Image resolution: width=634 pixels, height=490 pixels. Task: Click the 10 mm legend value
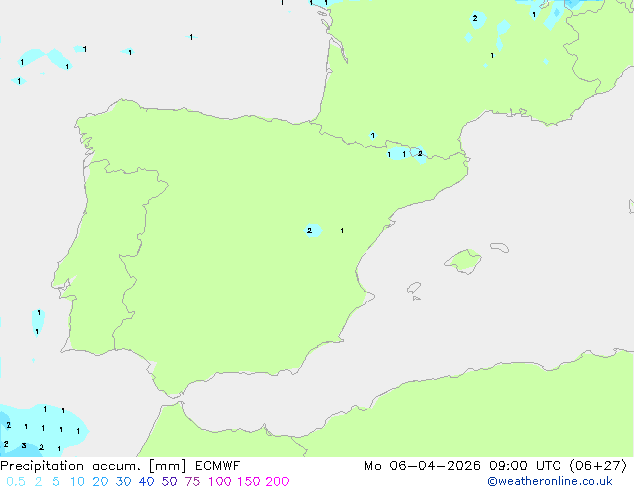pyautogui.click(x=77, y=482)
